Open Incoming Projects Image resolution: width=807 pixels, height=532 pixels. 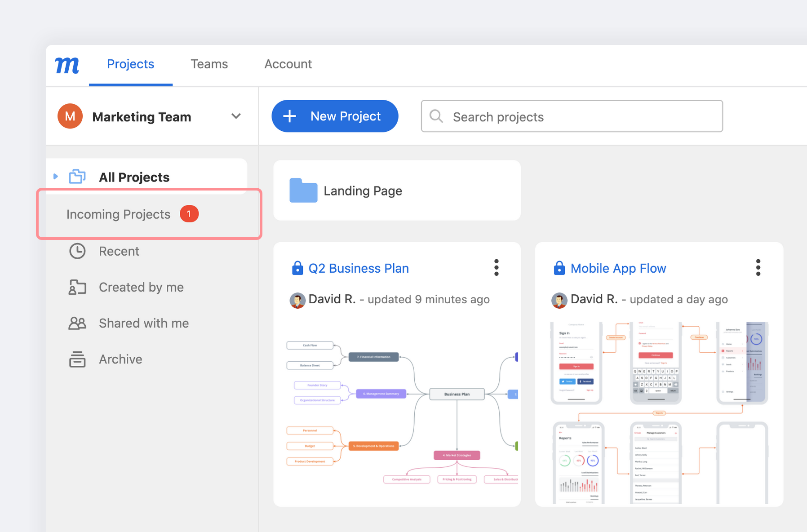click(x=118, y=214)
